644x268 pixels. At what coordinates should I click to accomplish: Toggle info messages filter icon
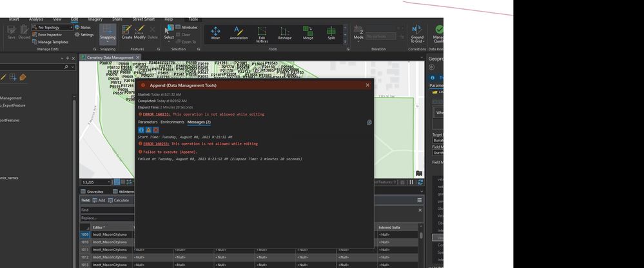pyautogui.click(x=141, y=130)
